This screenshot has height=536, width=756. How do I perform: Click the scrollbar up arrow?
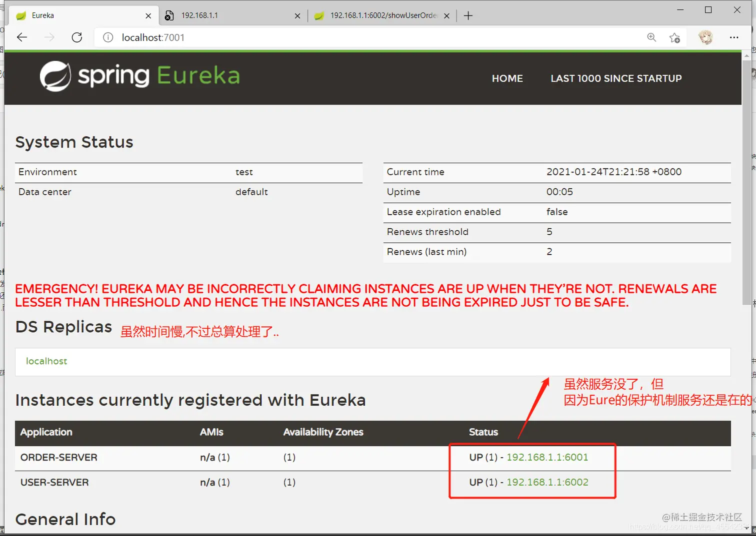tap(746, 55)
